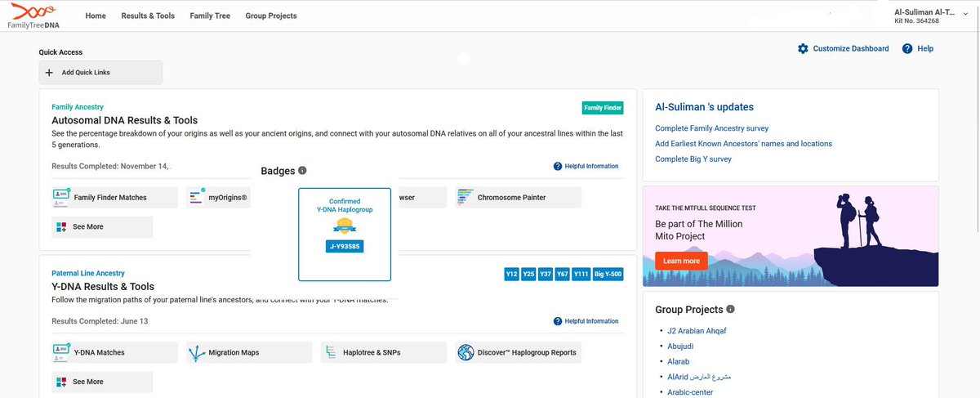Open the Alarab project
The width and height of the screenshot is (980, 398).
point(679,361)
